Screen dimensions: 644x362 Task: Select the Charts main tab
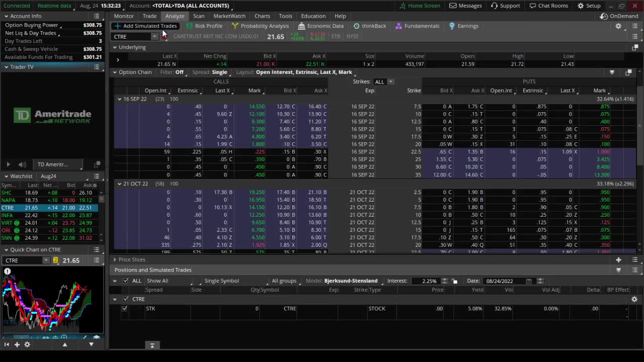point(262,16)
